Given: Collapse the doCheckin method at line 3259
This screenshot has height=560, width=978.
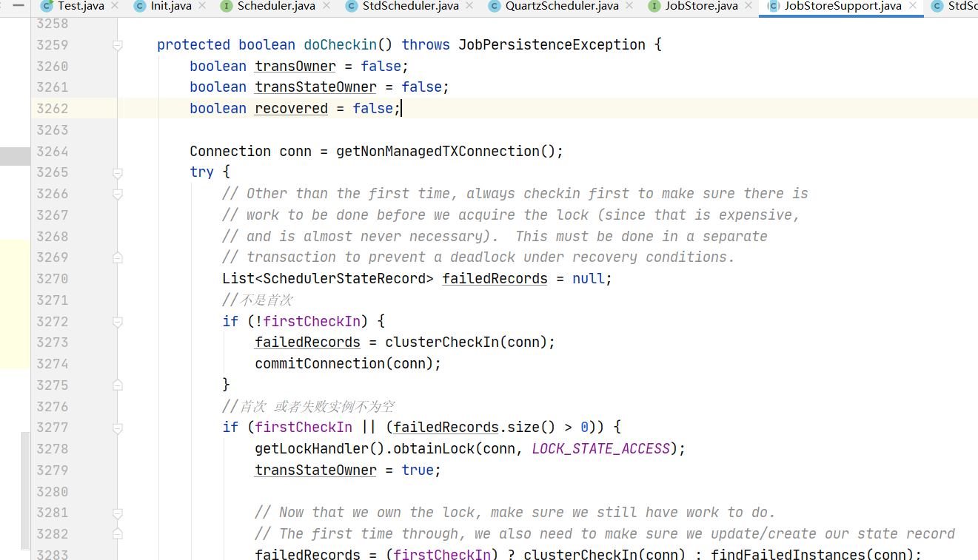Looking at the screenshot, I should 117,45.
